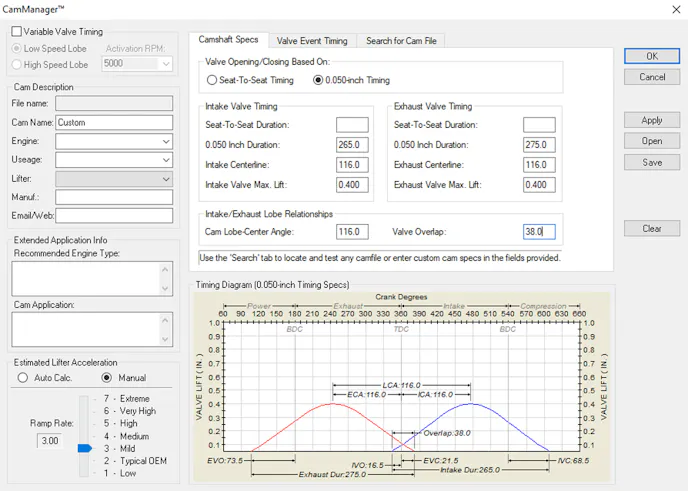This screenshot has width=688, height=491.
Task: Click the Ramp Rate slider handle
Action: click(85, 448)
